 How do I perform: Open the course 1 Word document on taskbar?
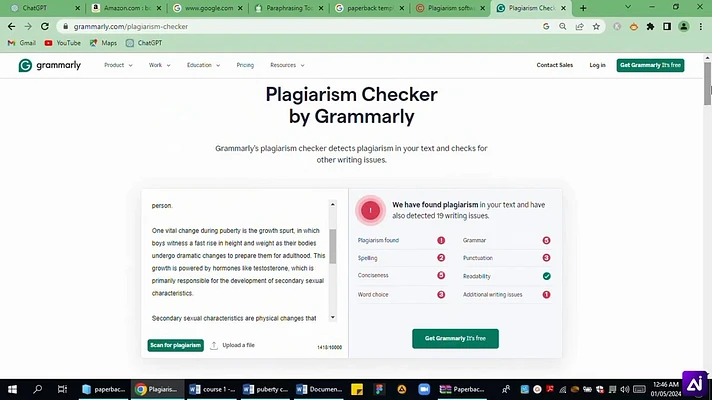click(213, 389)
